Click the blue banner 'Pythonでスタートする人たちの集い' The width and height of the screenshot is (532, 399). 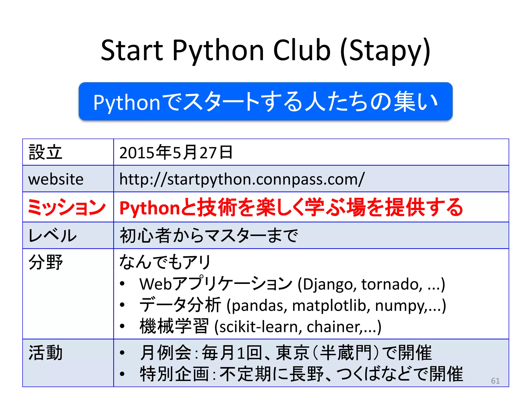point(265,102)
